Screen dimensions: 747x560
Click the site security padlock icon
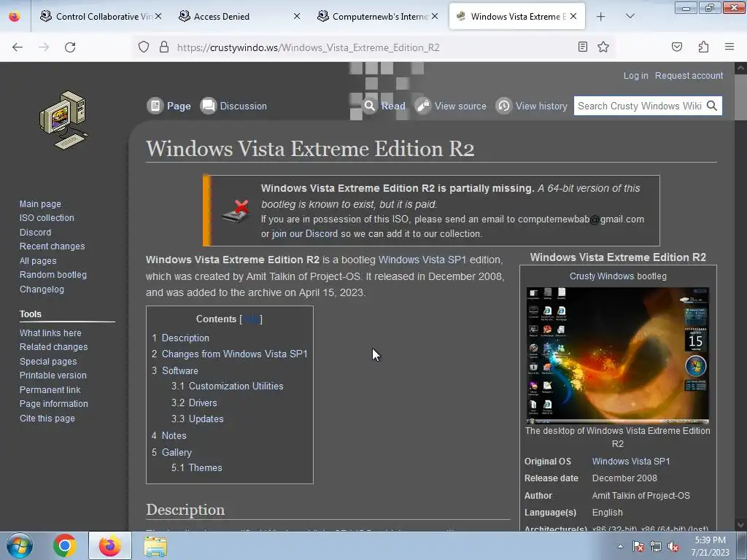[164, 47]
